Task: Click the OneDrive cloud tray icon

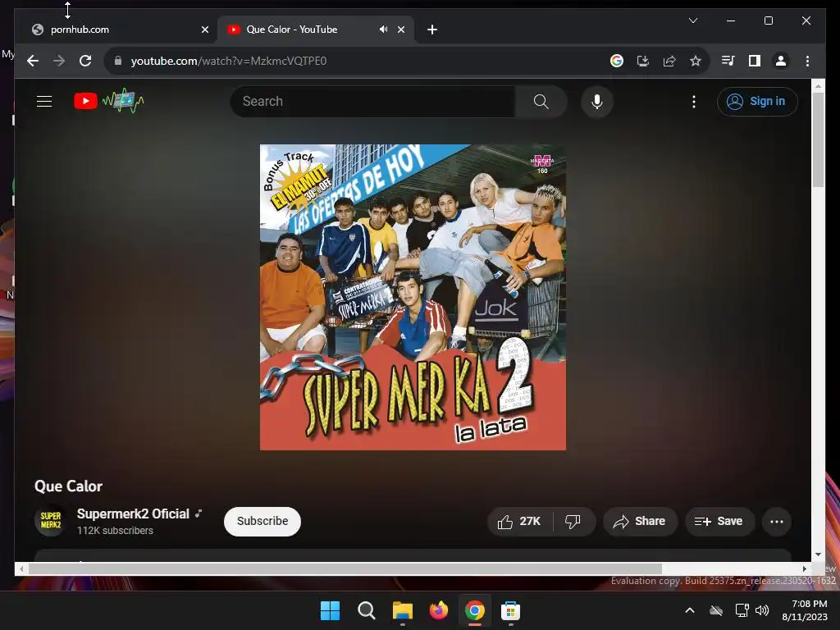Action: click(x=715, y=610)
